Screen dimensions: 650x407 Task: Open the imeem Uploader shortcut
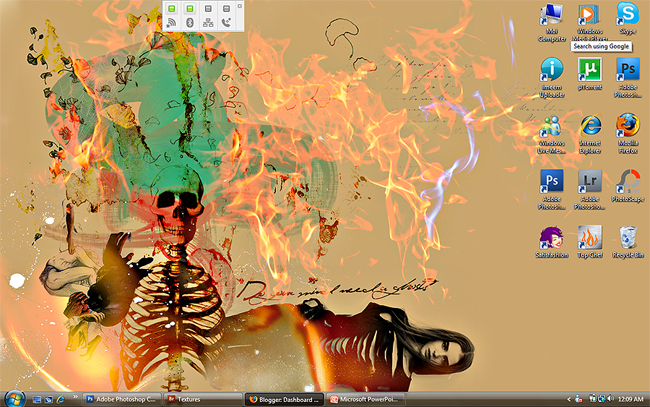pyautogui.click(x=551, y=78)
